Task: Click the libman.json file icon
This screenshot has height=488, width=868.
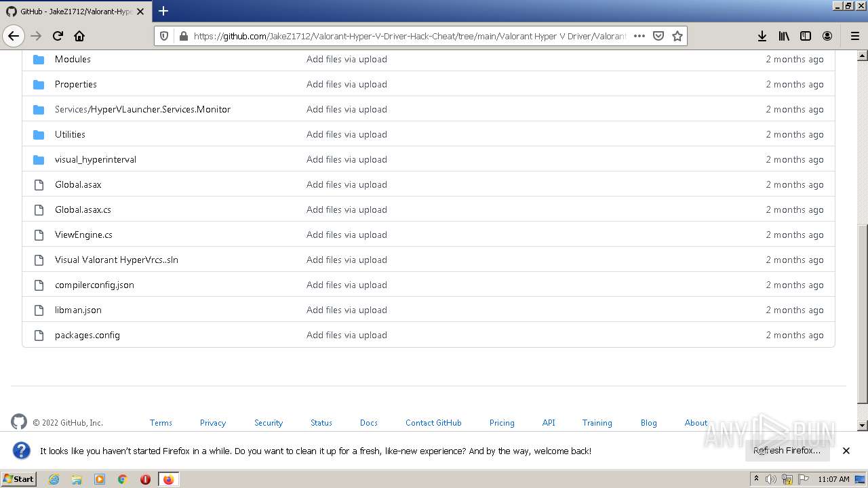Action: [39, 310]
